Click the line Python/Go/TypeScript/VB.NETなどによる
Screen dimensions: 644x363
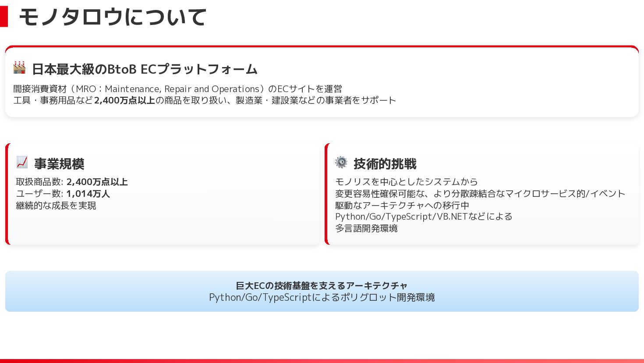(424, 217)
